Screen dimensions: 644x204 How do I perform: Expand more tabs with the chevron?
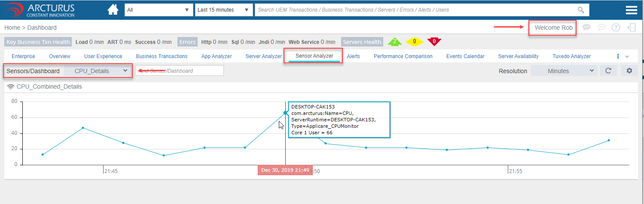[627, 56]
